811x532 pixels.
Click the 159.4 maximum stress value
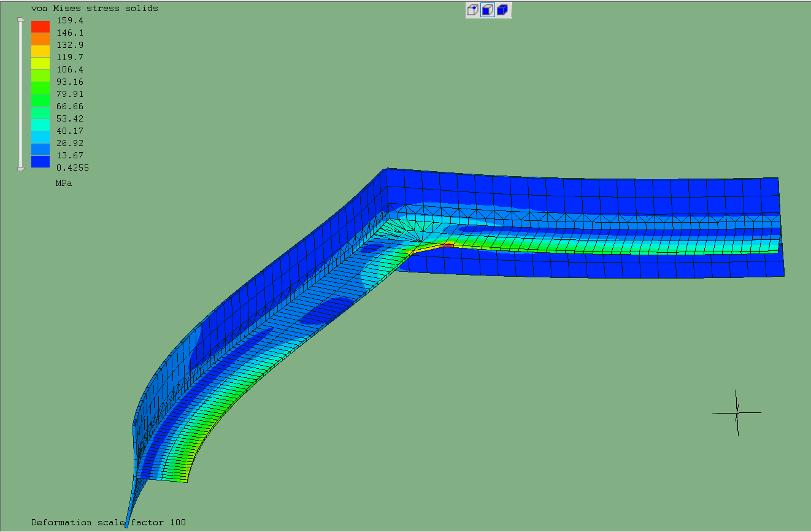pos(69,20)
